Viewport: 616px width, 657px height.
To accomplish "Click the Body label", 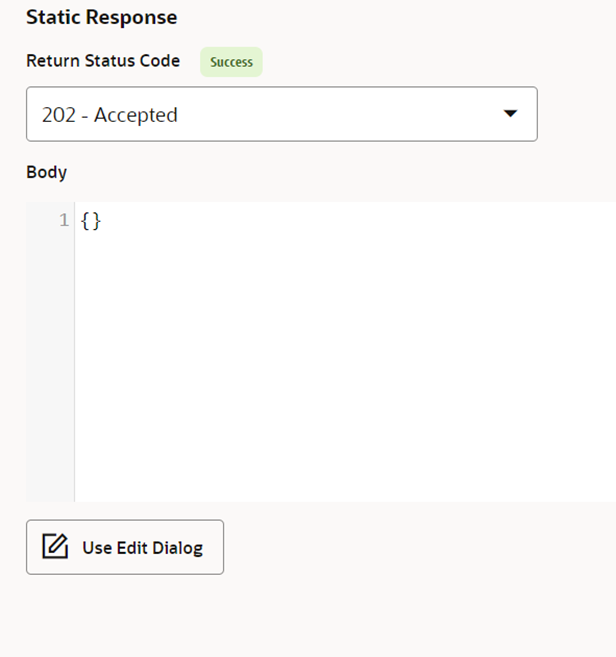I will click(x=47, y=172).
